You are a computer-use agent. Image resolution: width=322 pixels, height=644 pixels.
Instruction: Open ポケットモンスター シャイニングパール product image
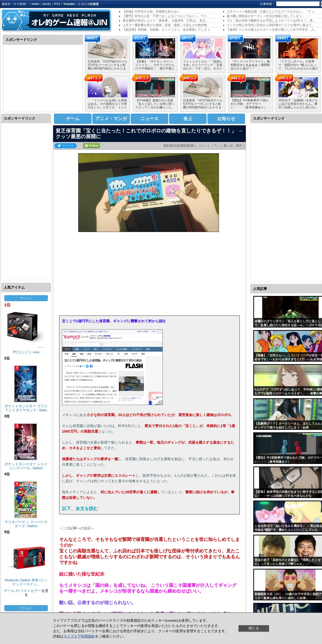tap(26, 442)
